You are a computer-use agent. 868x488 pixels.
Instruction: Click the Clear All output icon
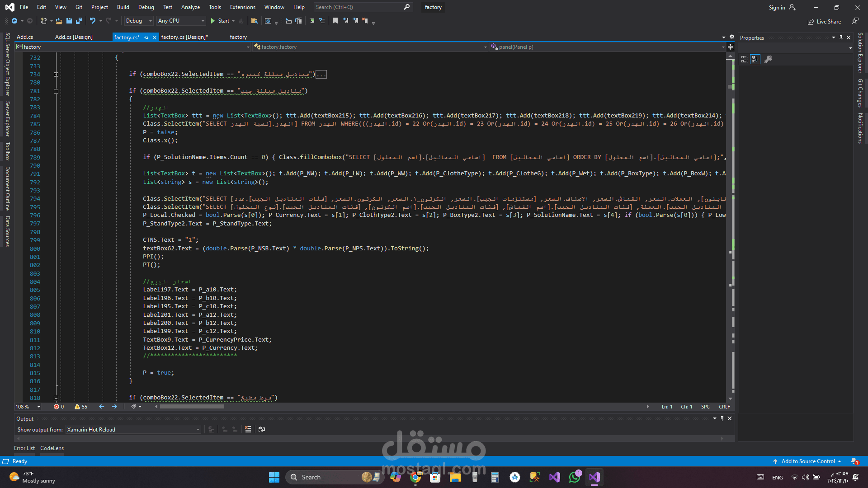click(x=248, y=429)
